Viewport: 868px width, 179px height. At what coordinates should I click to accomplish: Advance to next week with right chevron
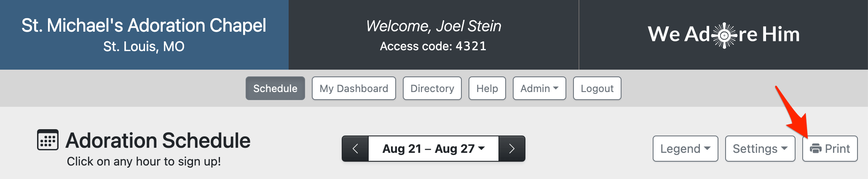pyautogui.click(x=512, y=149)
